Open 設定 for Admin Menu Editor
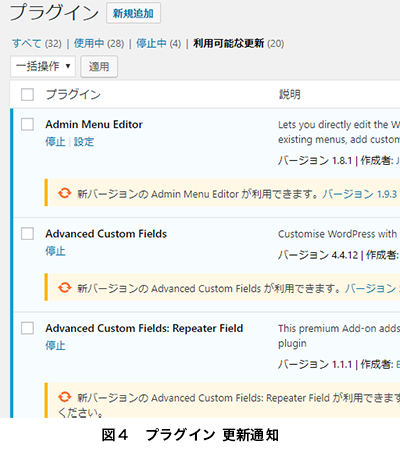400x453 pixels. (84, 142)
